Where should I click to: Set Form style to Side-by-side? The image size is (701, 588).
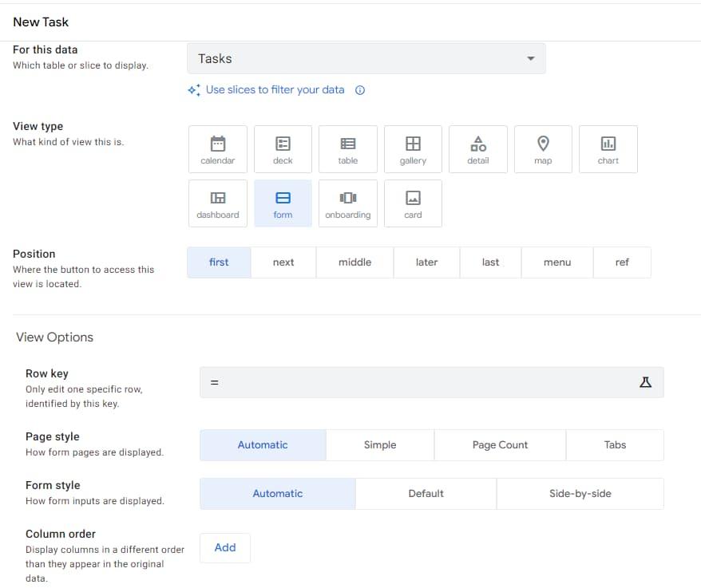pos(580,494)
